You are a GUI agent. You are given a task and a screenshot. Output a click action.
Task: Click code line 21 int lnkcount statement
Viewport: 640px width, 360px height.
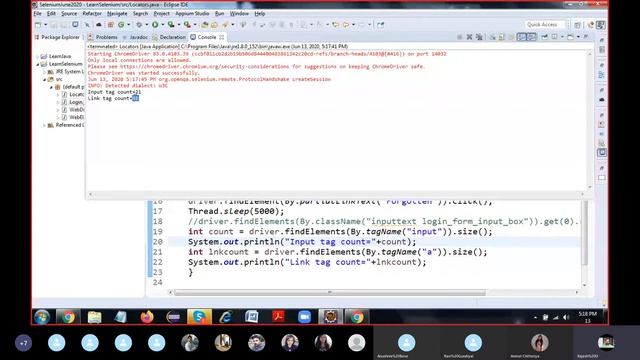point(338,252)
